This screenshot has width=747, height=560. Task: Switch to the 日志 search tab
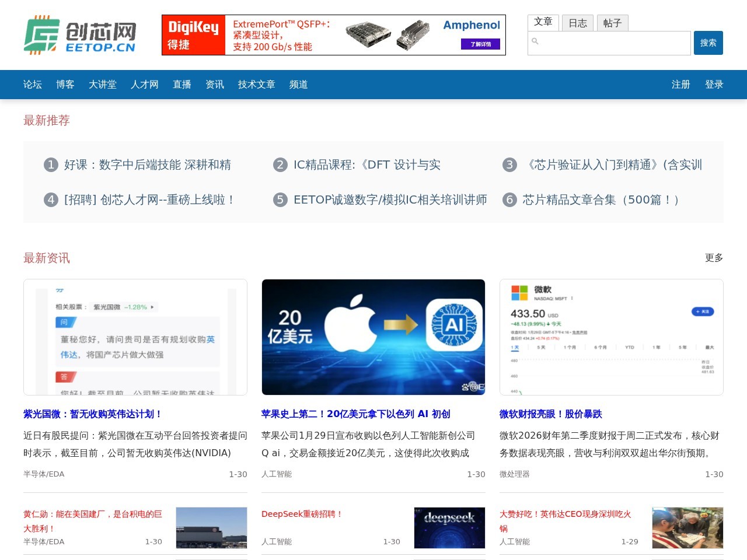click(x=578, y=23)
